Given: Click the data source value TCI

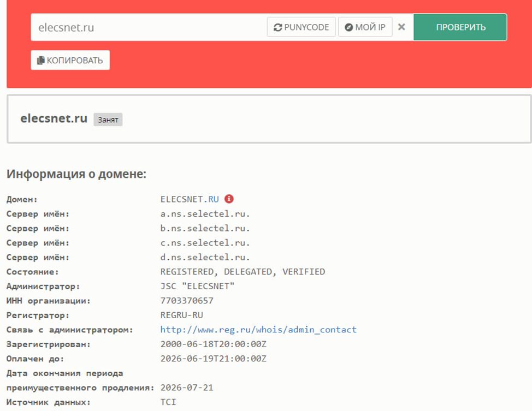Looking at the screenshot, I should coord(168,402).
